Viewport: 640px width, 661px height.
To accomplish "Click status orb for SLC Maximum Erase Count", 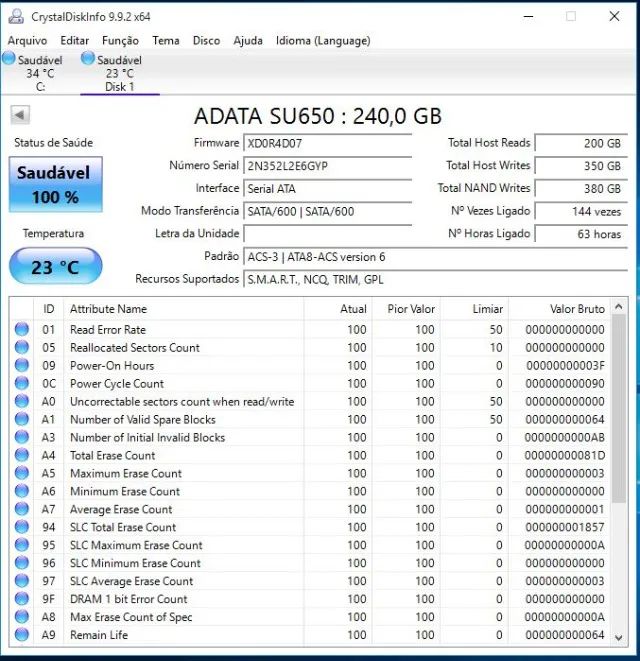I will coord(22,545).
